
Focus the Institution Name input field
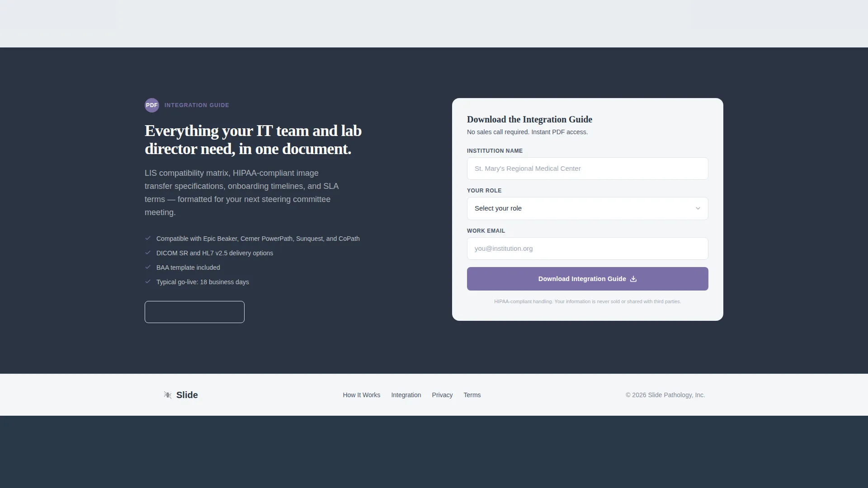pos(587,169)
